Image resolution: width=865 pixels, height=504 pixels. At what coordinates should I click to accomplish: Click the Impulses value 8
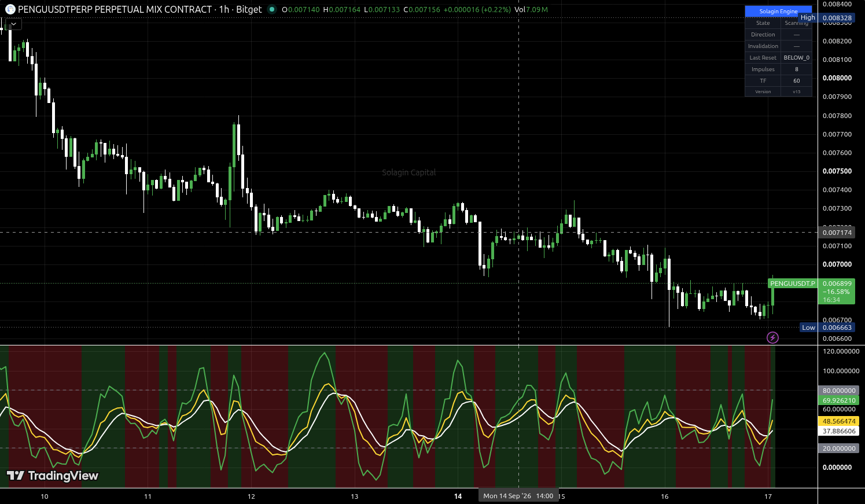click(797, 69)
